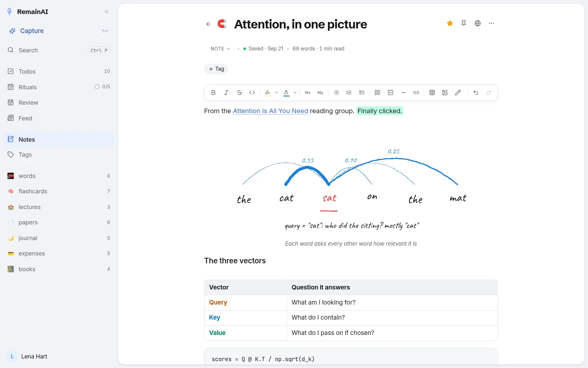This screenshot has height=368, width=588.
Task: Open Feed section
Action: tap(59, 118)
